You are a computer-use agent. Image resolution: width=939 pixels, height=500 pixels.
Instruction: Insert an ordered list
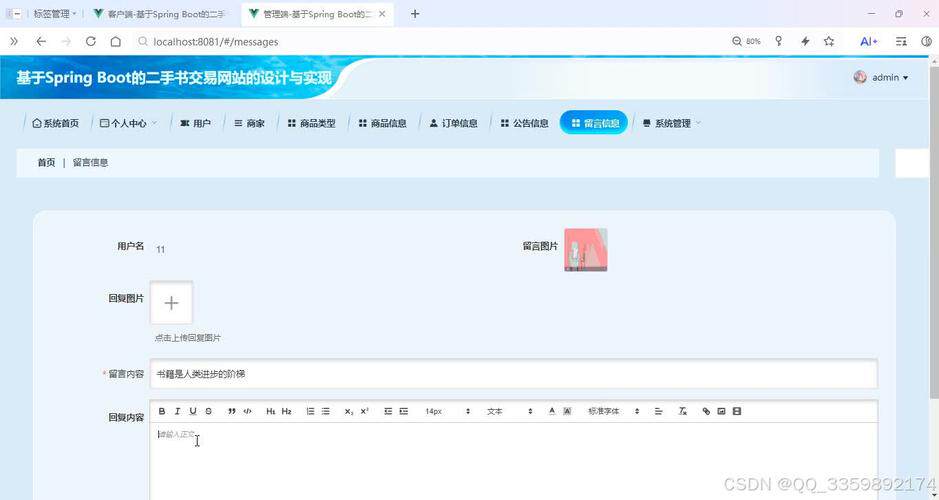310,411
